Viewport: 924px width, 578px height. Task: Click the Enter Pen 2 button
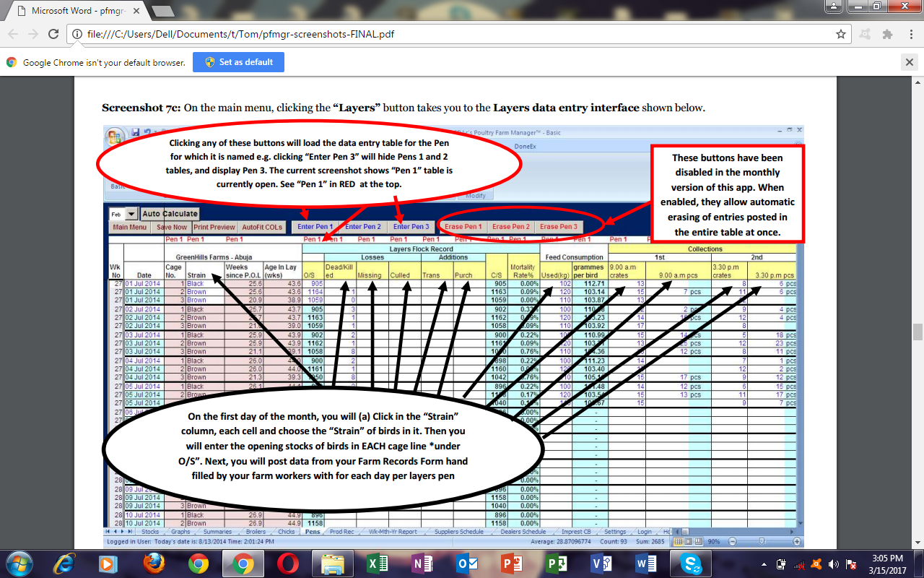363,227
